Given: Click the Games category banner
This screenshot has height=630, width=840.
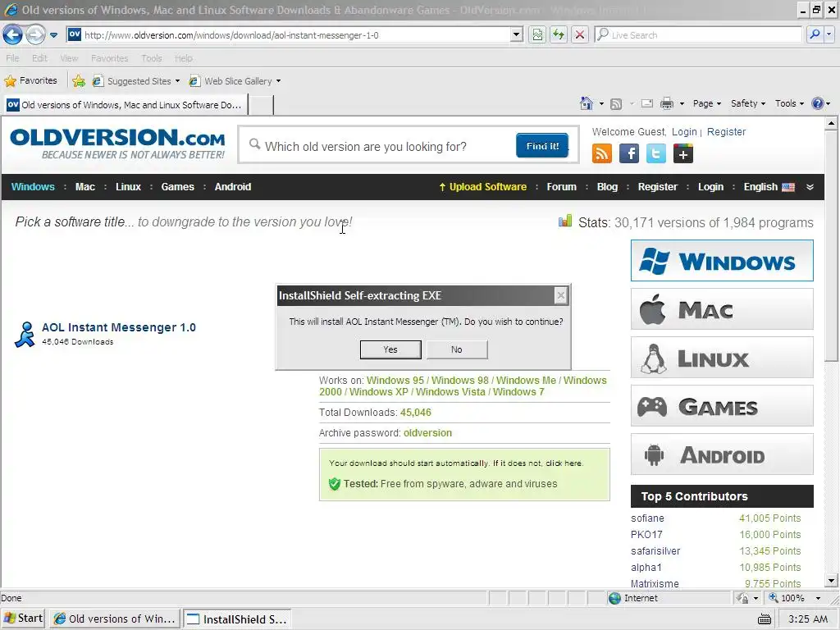Looking at the screenshot, I should [x=722, y=406].
